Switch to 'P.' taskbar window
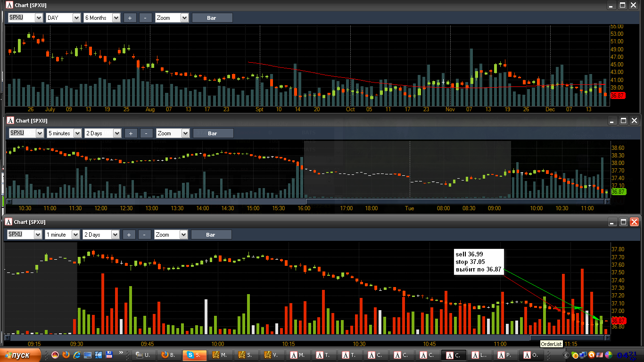Viewport: 644px width, 362px height. (505, 355)
